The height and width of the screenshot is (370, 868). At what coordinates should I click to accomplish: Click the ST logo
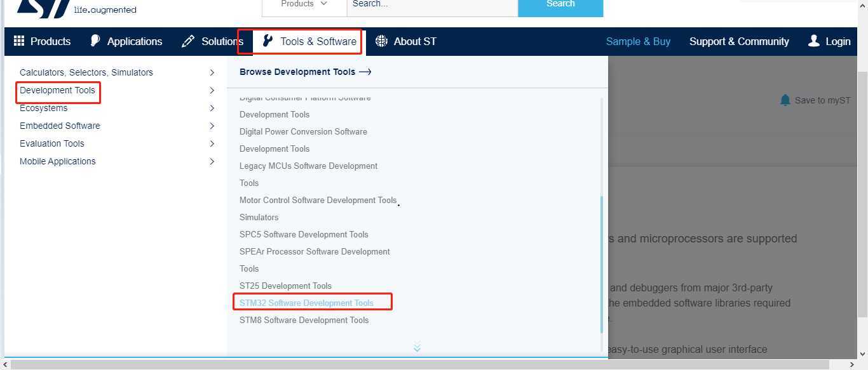[43, 8]
